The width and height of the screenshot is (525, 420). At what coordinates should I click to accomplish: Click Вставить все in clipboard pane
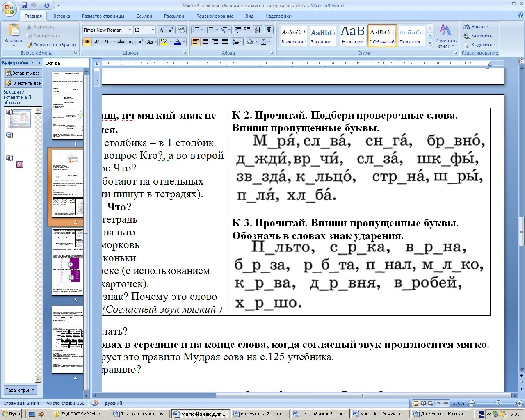[23, 73]
